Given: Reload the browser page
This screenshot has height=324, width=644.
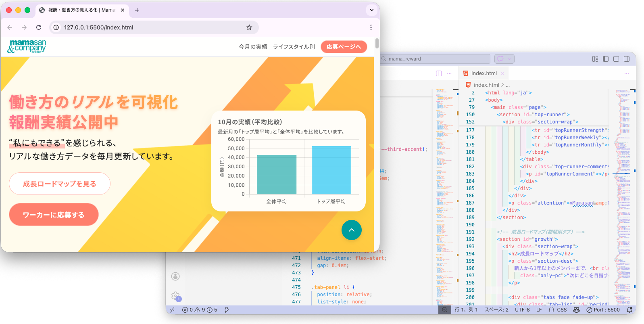Looking at the screenshot, I should coord(39,27).
